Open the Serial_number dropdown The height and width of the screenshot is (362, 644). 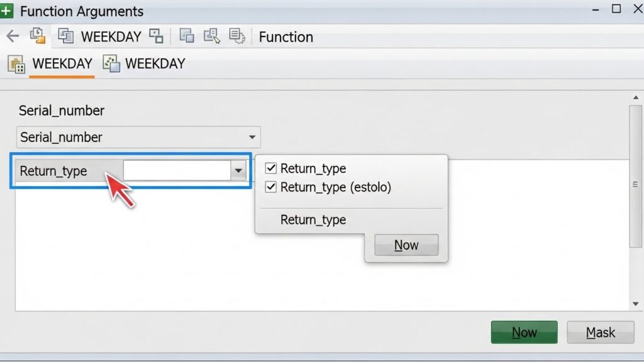coord(252,137)
